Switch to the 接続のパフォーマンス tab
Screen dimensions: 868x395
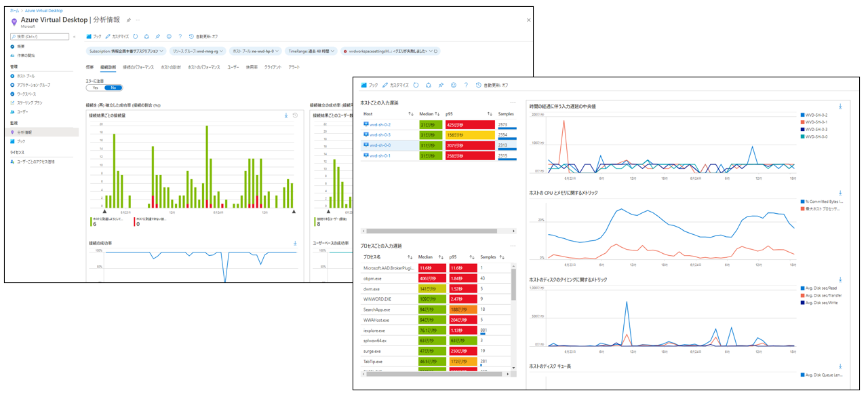pos(138,67)
